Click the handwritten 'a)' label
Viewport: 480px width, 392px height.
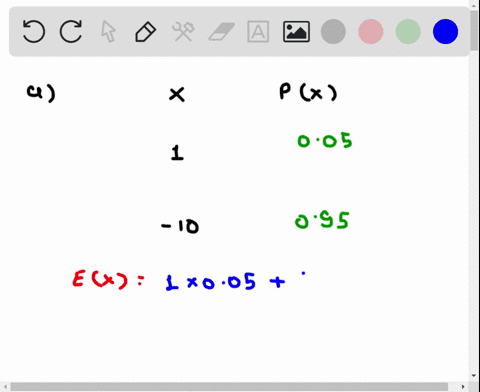[41, 93]
